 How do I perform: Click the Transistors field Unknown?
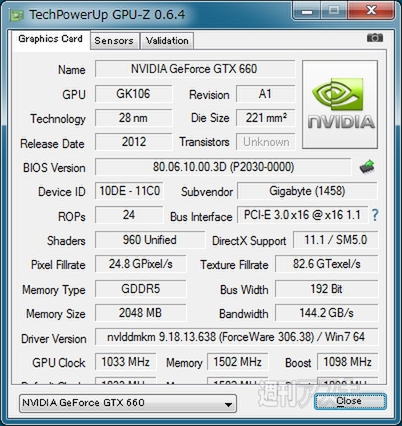[266, 142]
